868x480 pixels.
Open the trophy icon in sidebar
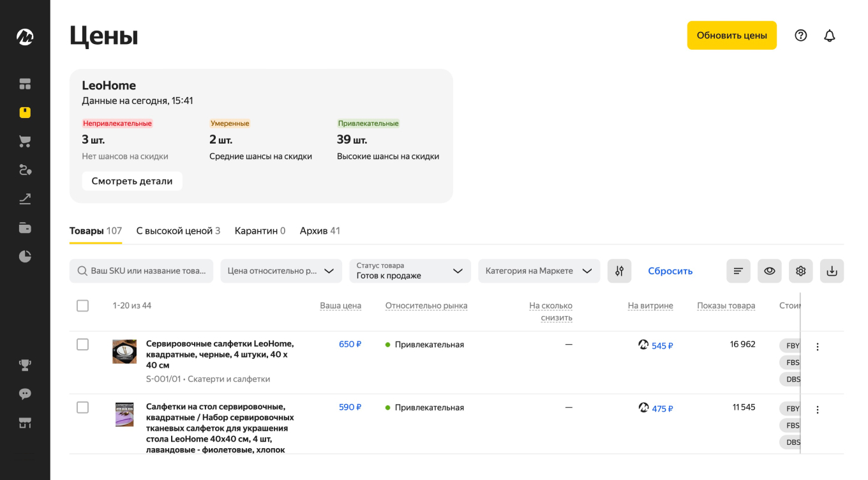[25, 365]
